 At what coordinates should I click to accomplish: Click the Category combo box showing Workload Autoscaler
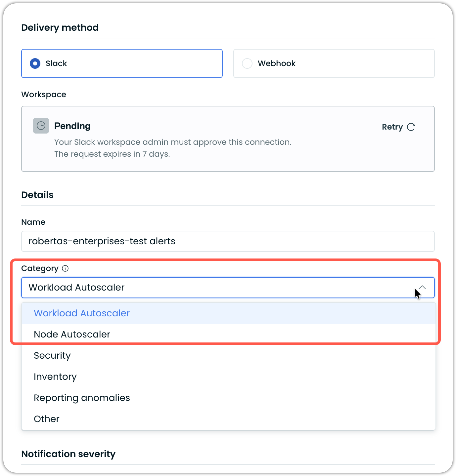228,288
